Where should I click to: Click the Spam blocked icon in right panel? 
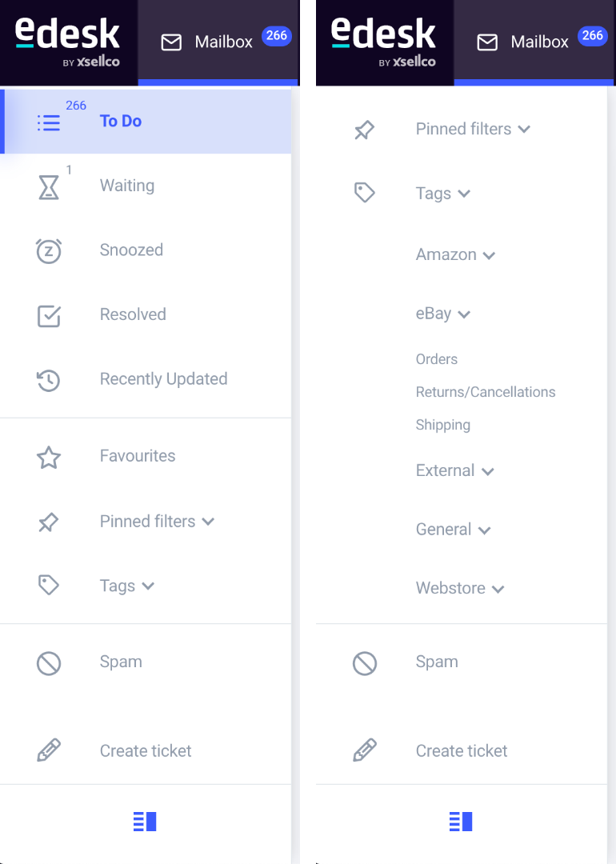point(365,663)
